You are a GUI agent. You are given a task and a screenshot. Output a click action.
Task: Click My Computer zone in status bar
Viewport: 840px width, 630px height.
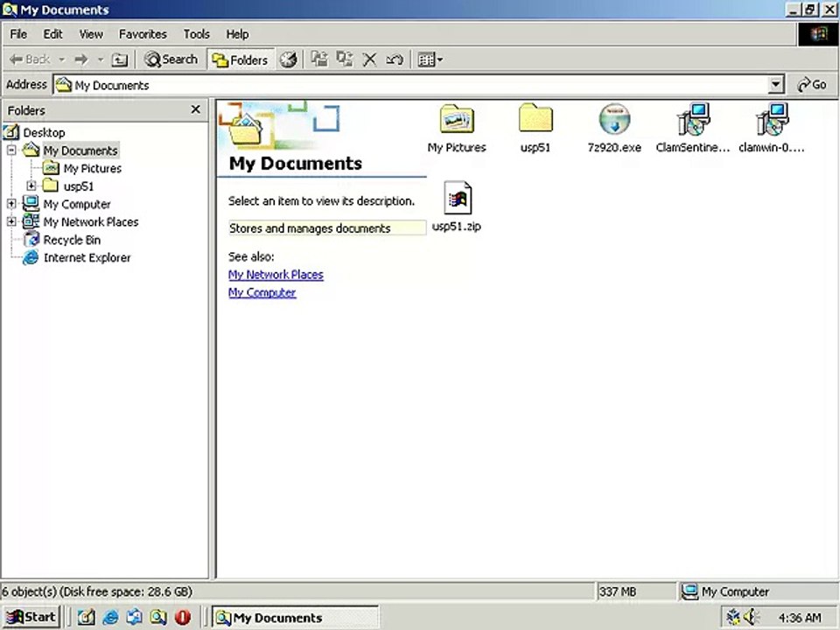coord(758,591)
